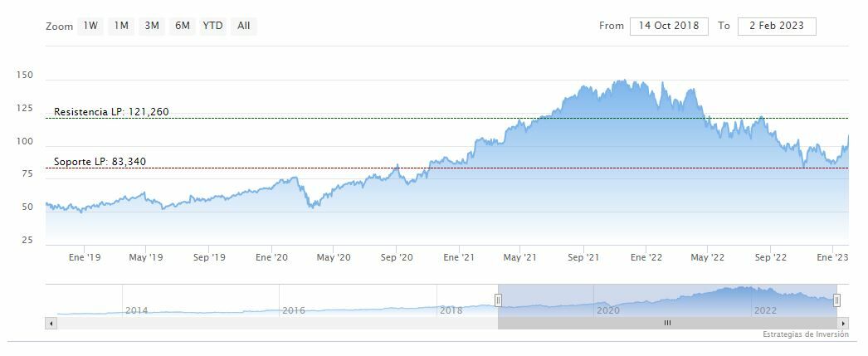Click 2014 area in the navigator
This screenshot has width=868, height=356.
136,310
